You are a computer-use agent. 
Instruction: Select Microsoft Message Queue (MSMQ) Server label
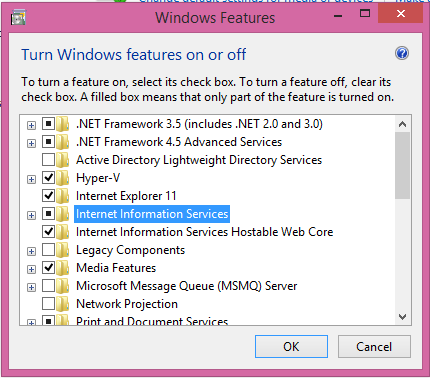point(187,286)
